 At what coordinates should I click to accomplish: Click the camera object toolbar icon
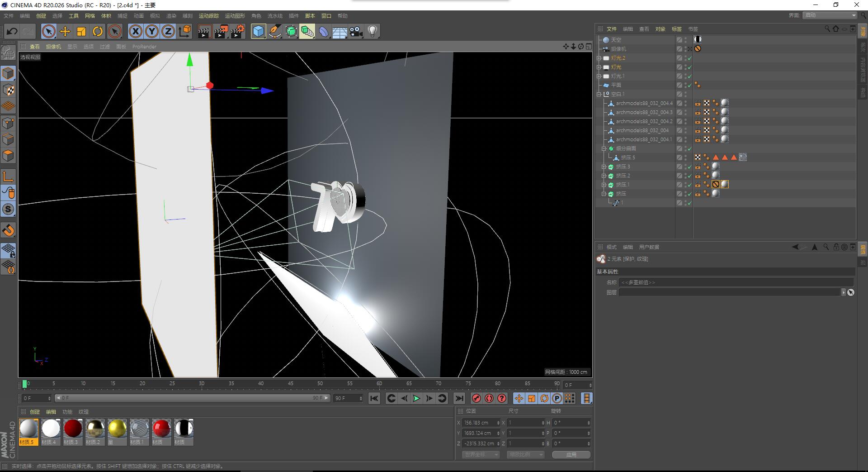[x=356, y=31]
